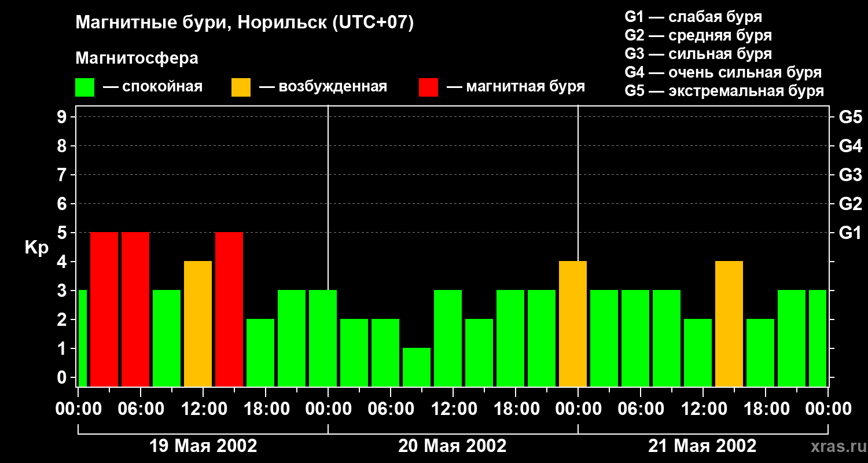Select the '12:00' time label for 20 May
This screenshot has height=463, width=868.
point(453,409)
